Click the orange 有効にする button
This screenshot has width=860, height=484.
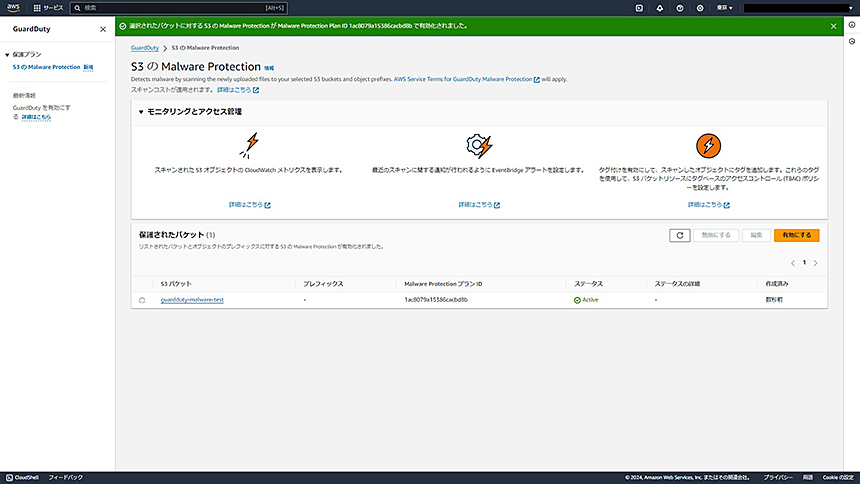coord(796,235)
